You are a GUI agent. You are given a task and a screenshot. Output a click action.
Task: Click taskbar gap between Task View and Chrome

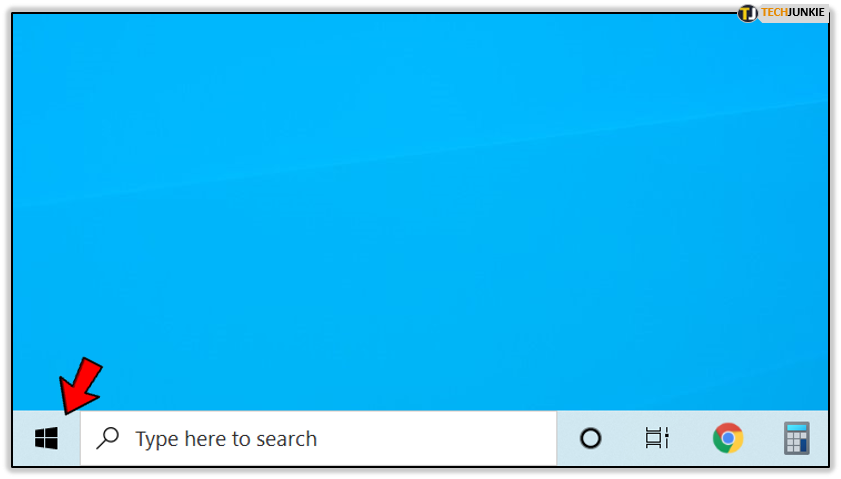point(691,438)
